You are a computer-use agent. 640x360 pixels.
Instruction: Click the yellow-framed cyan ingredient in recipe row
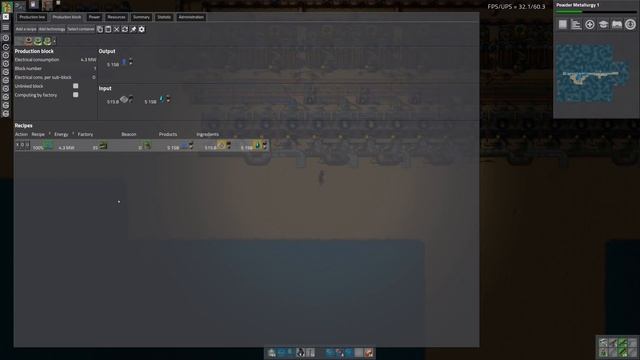(257, 145)
